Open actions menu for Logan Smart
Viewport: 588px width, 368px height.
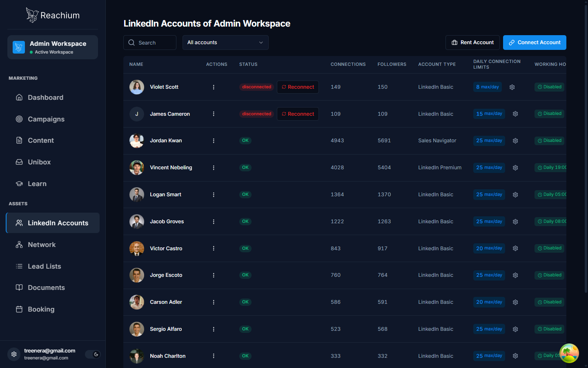(x=214, y=195)
